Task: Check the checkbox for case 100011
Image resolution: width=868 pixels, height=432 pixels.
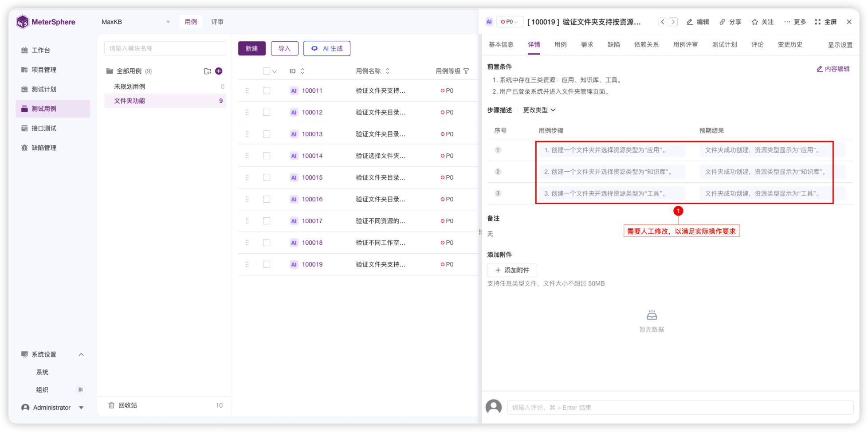Action: point(267,90)
